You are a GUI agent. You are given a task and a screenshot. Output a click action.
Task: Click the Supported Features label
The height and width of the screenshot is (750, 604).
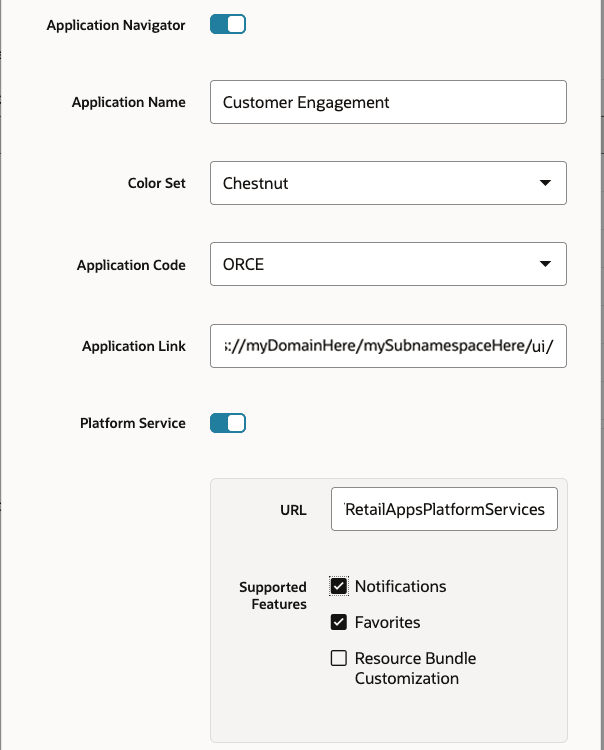(x=273, y=596)
